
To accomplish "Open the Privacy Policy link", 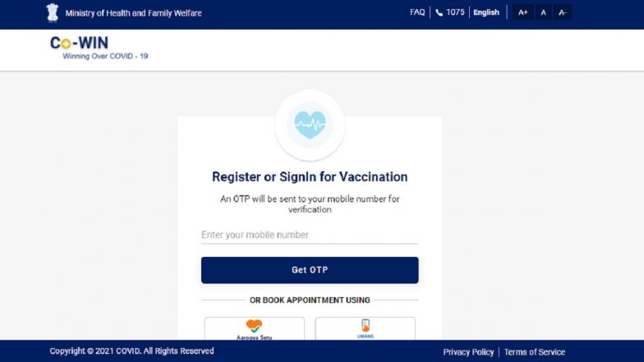I will 468,351.
